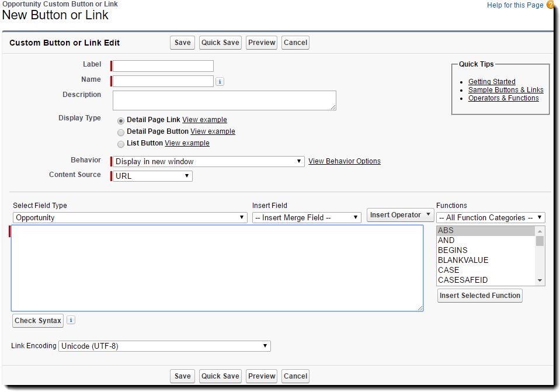Open Sample Buttons & Links tip
Viewport: 560px width, 392px height.
tap(506, 90)
